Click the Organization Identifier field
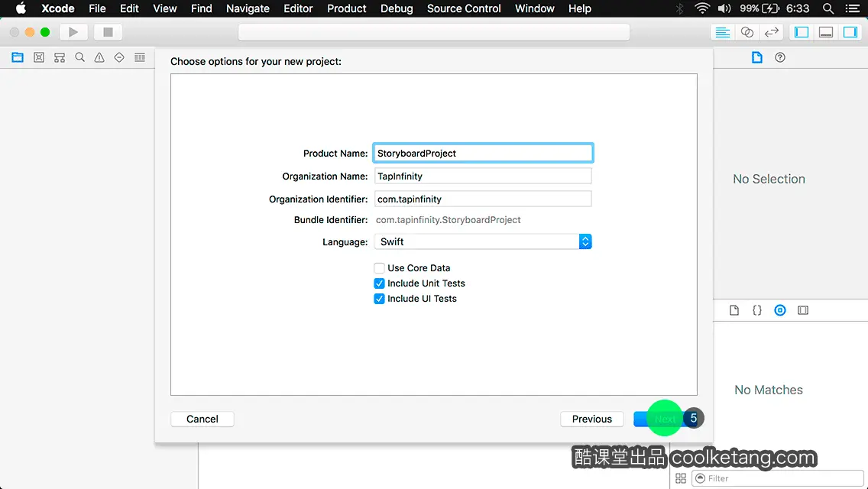 (483, 199)
